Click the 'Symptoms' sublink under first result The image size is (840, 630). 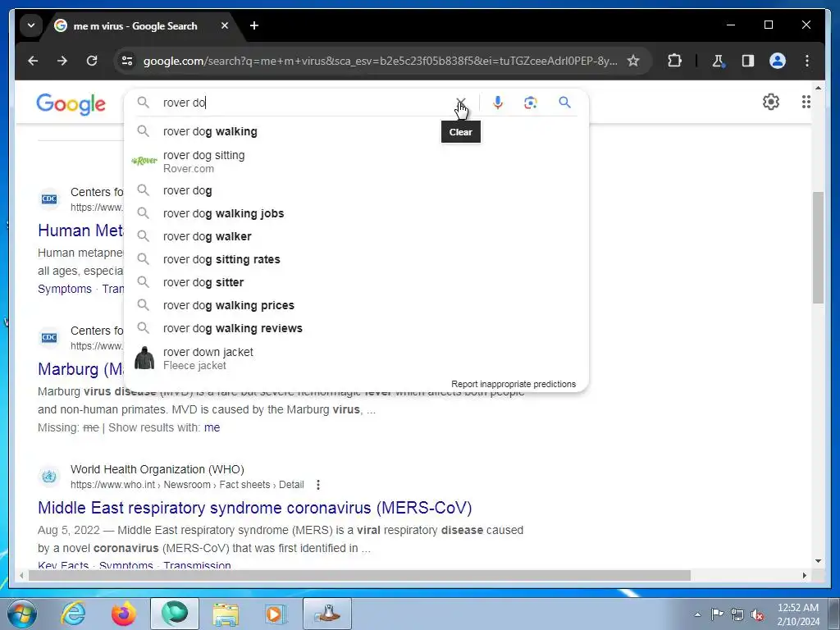pos(65,289)
